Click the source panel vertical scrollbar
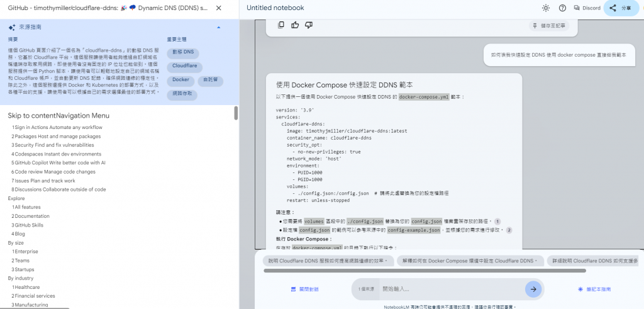The image size is (644, 309). pyautogui.click(x=236, y=113)
